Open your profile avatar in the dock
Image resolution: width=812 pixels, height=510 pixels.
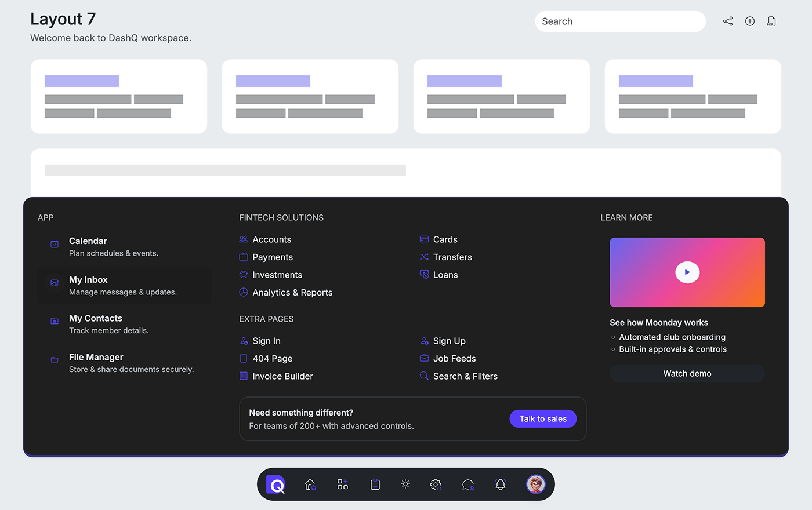(535, 484)
